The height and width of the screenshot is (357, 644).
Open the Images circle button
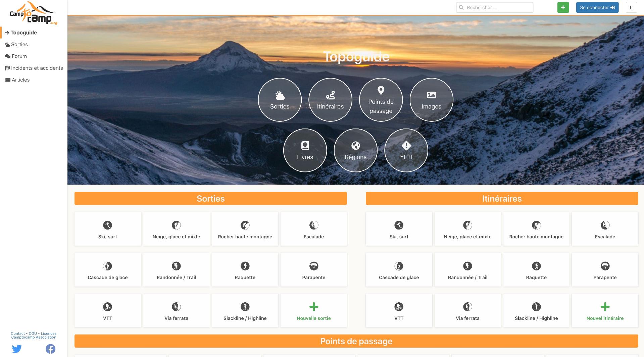click(432, 100)
